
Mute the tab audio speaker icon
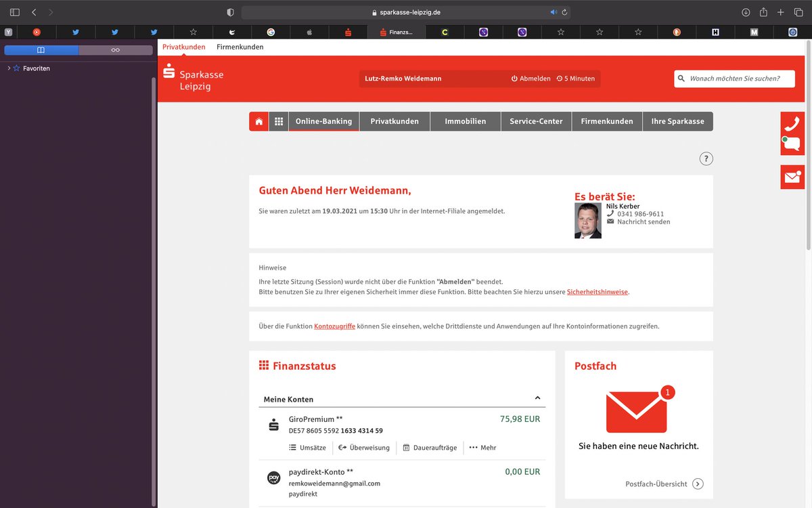click(x=554, y=12)
